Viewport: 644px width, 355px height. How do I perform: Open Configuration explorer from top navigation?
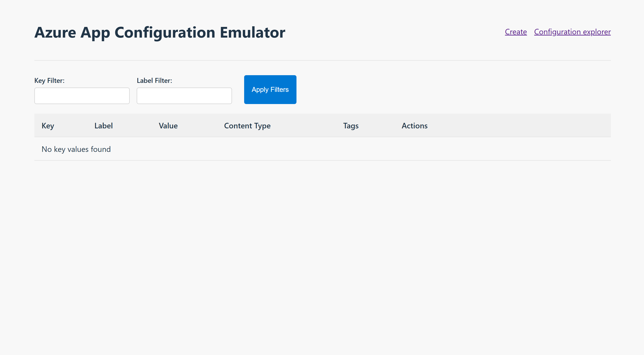coord(572,32)
